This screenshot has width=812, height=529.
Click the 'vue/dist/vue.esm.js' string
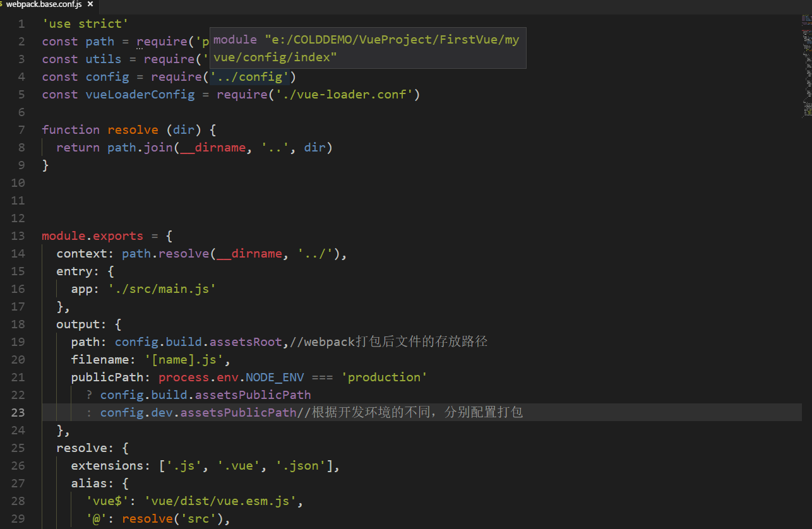[220, 501]
